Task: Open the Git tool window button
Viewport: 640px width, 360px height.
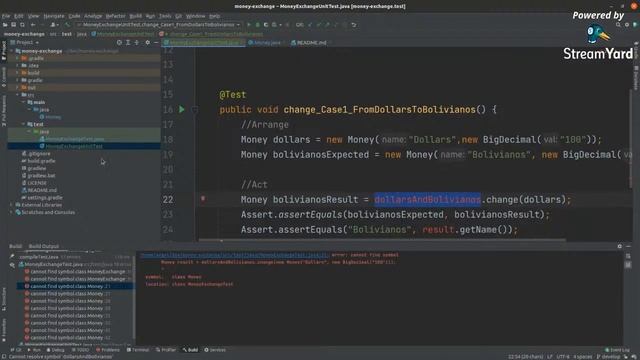Action: point(16,350)
